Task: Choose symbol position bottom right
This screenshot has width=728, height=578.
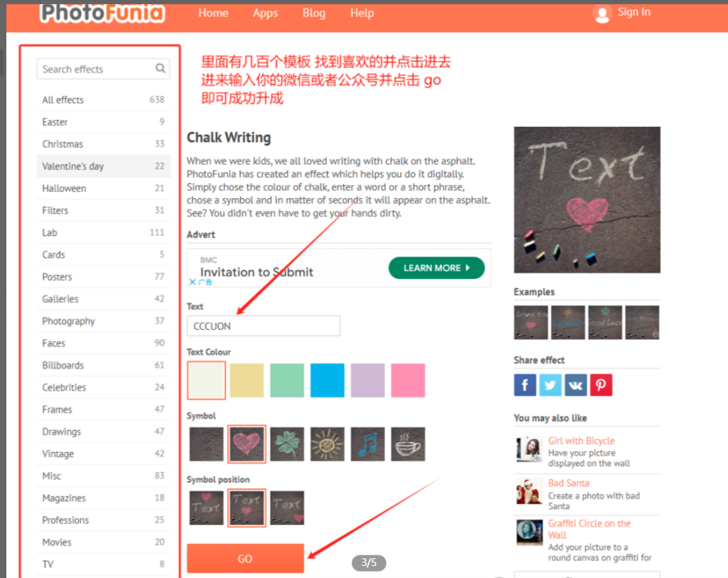Action: (287, 508)
